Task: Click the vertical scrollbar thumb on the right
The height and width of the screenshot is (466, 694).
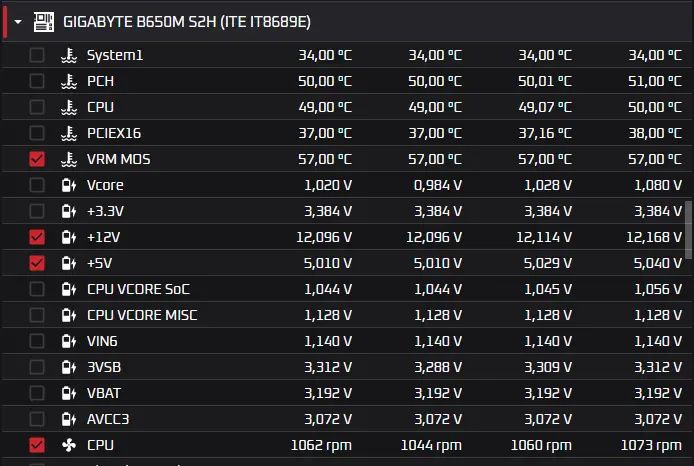Action: [688, 230]
